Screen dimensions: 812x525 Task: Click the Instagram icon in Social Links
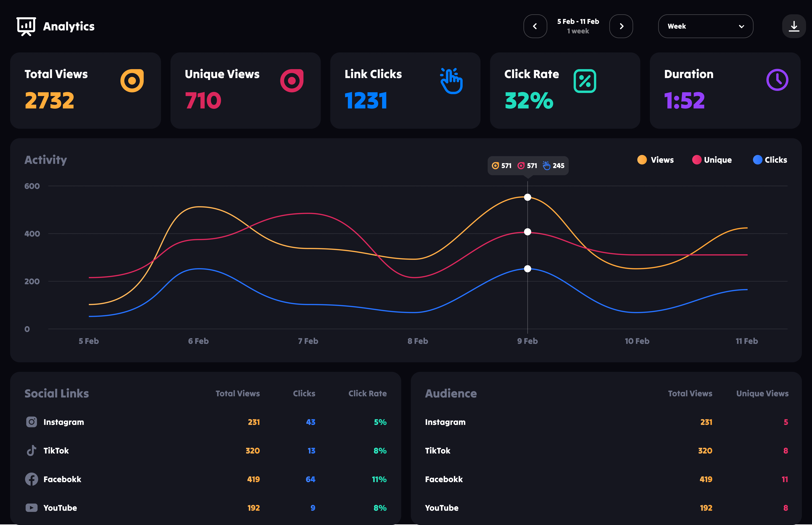(32, 422)
